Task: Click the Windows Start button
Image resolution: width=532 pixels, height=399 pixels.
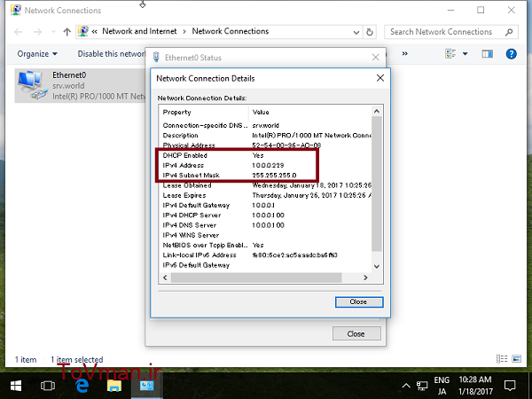Action: [x=16, y=386]
